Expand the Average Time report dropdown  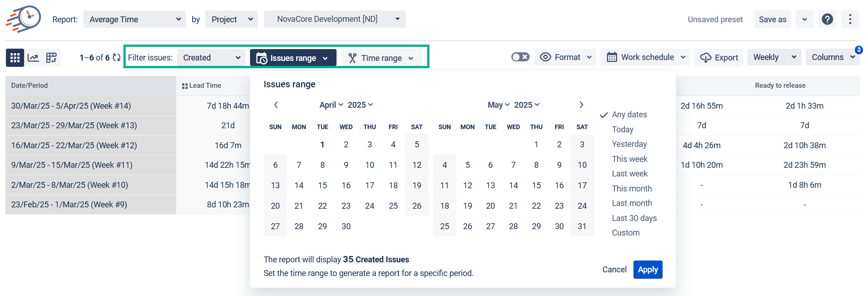(x=134, y=20)
